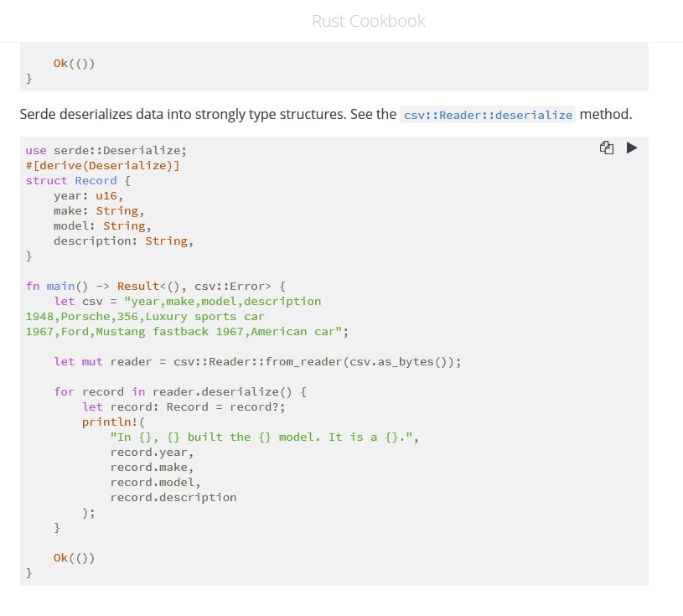This screenshot has height=616, width=683.
Task: Click the Rust Cookbook page title
Action: (x=369, y=21)
